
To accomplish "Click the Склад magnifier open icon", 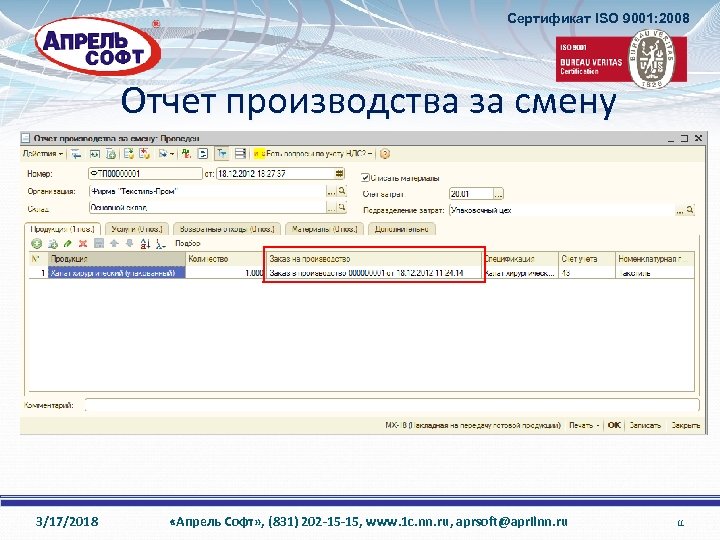I will pyautogui.click(x=342, y=208).
